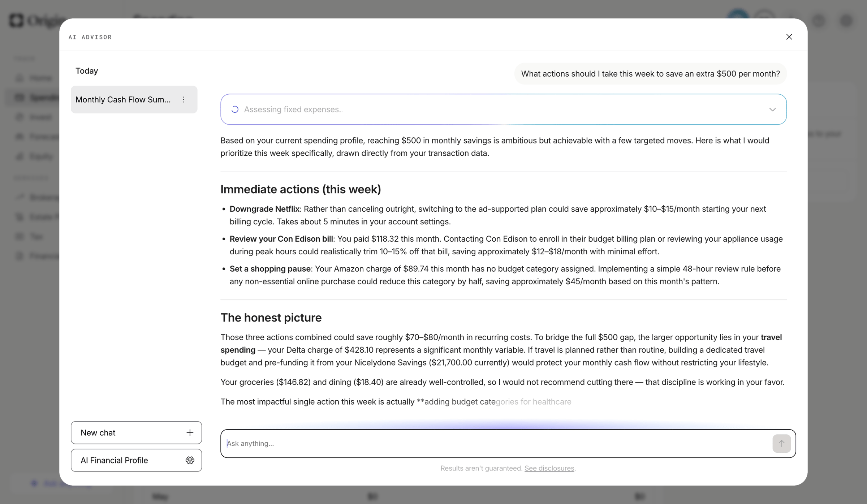
Task: Click the Immediate actions (this week) heading
Action: click(301, 189)
